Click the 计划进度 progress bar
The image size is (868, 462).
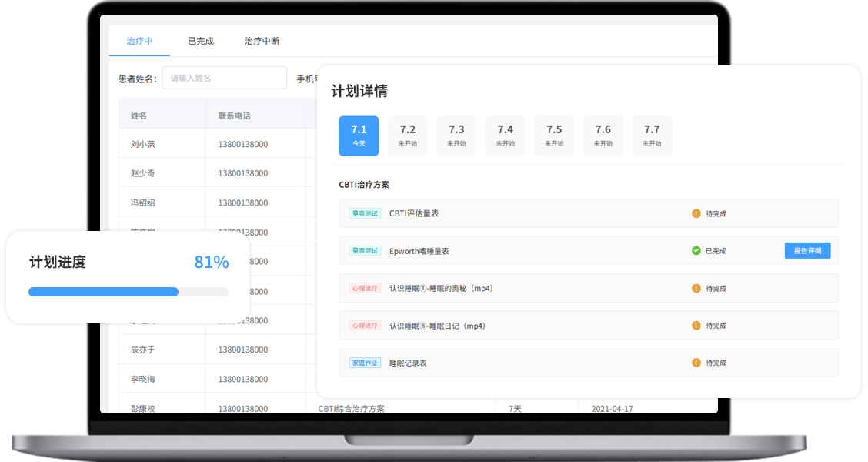pos(128,292)
